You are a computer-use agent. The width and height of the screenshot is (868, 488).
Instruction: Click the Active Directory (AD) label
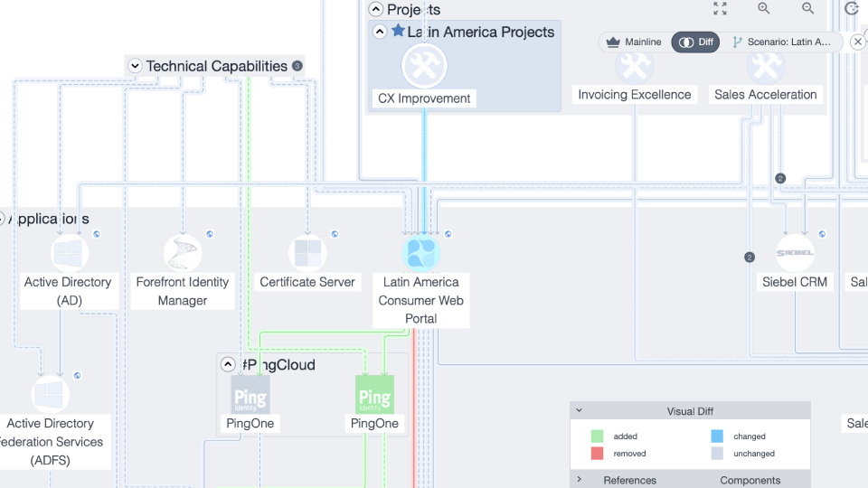coord(68,291)
